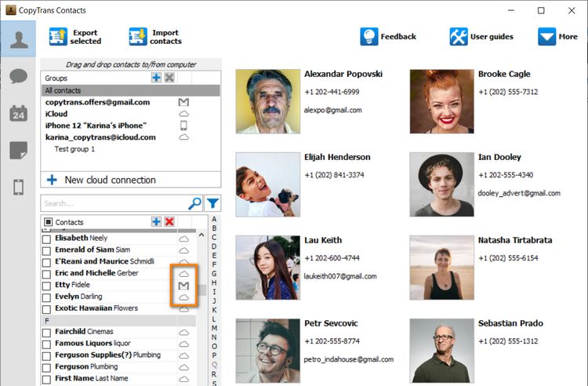Check the Ferguson Supplies(?) Plumbing checkbox
This screenshot has width=588, height=386.
(46, 355)
